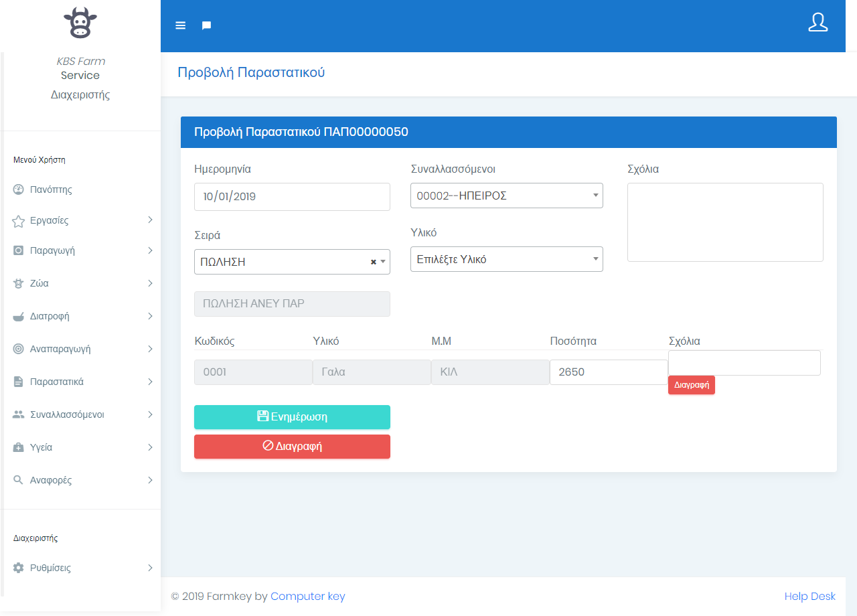The width and height of the screenshot is (857, 616).
Task: Expand the Παραστατικά menu chevron
Action: pos(150,382)
